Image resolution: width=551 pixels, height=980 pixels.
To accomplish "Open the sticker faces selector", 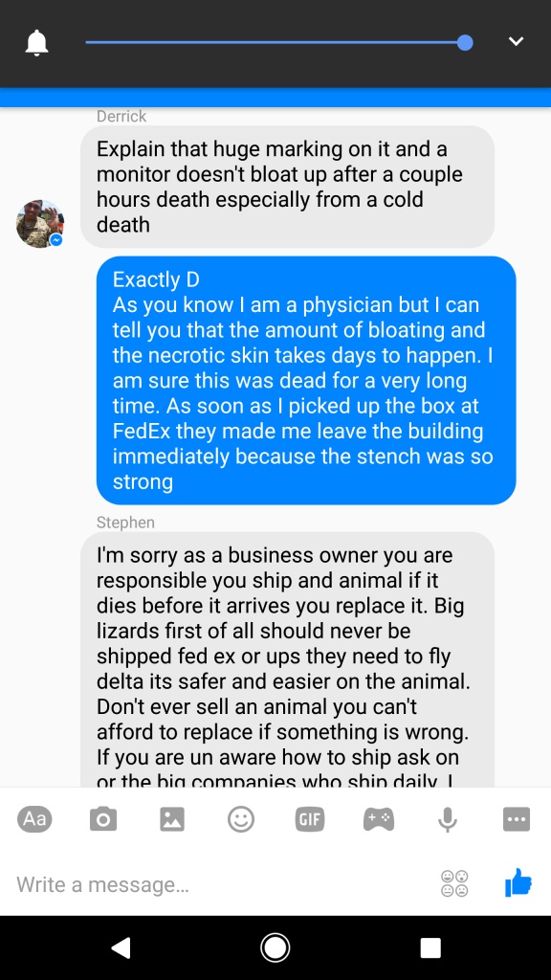I will [x=454, y=883].
